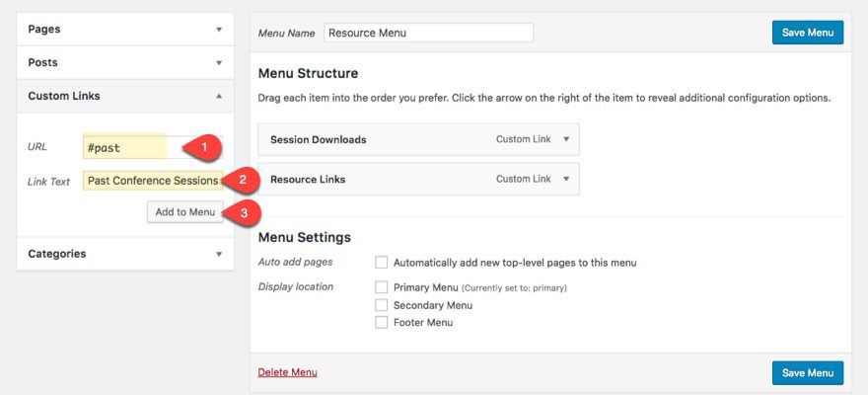Check the Footer Menu location
This screenshot has width=868, height=395.
click(x=382, y=323)
